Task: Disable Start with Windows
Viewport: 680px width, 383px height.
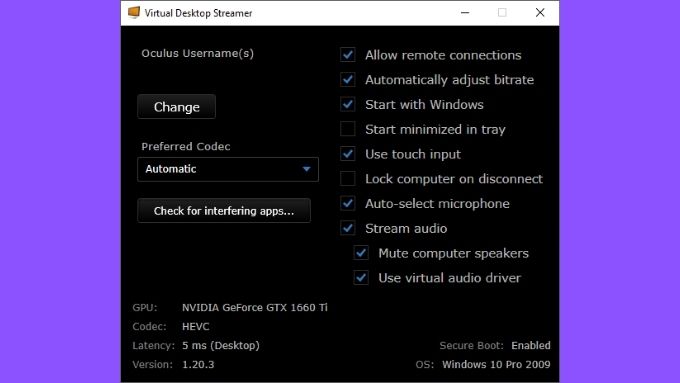Action: click(348, 105)
